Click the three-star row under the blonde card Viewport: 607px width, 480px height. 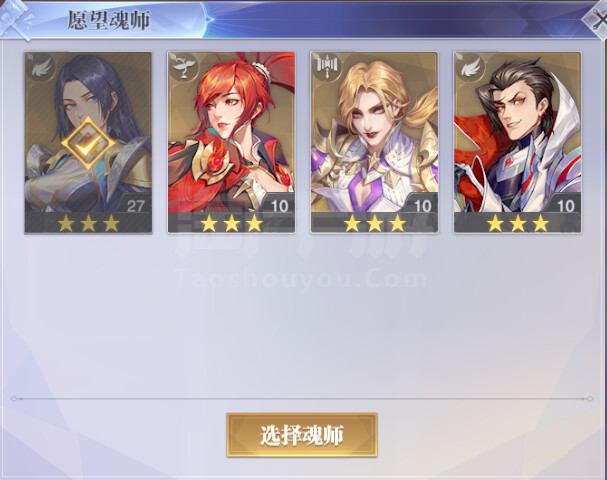pyautogui.click(x=374, y=223)
